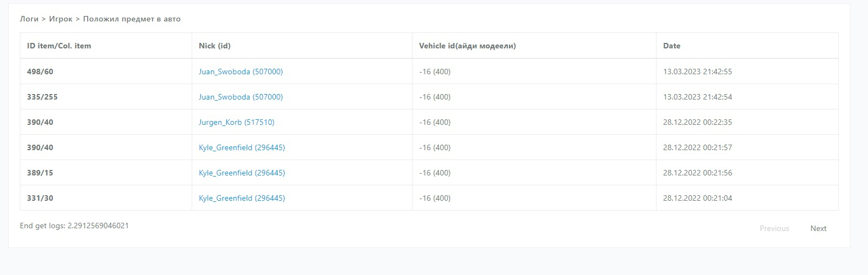Click the 498/60 item cell
The width and height of the screenshot is (868, 275).
(x=40, y=71)
